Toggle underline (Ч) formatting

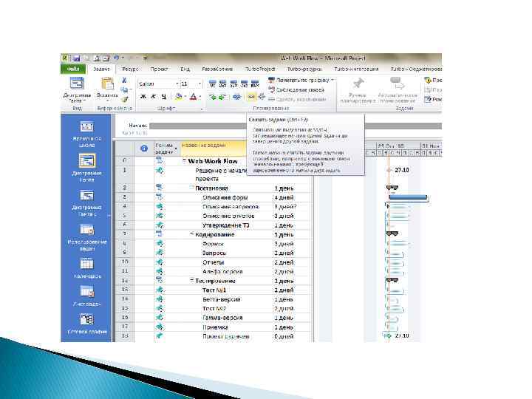(164, 97)
